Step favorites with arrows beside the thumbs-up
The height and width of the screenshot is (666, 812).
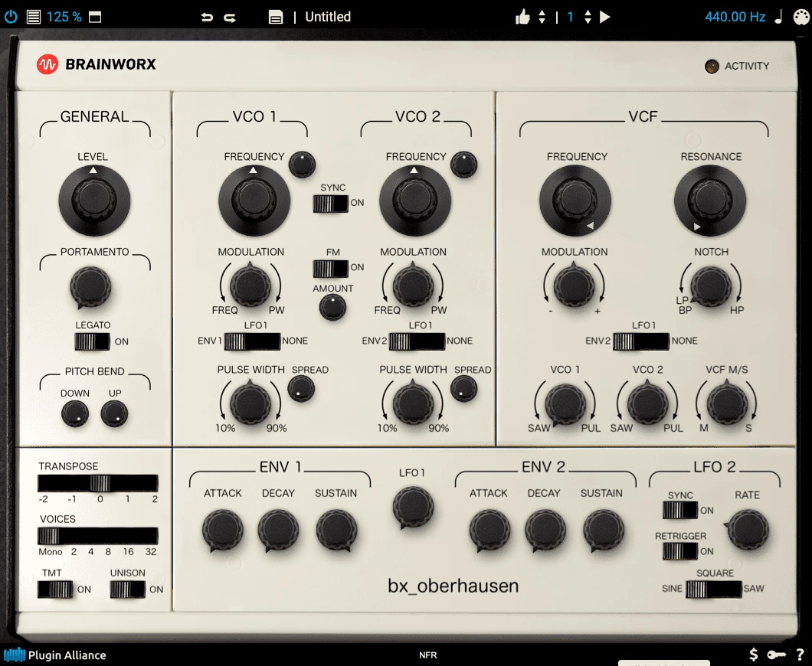pos(542,17)
